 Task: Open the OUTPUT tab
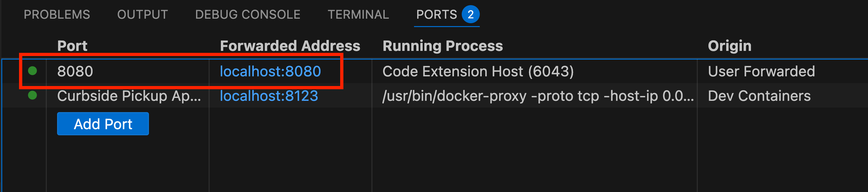pyautogui.click(x=143, y=14)
